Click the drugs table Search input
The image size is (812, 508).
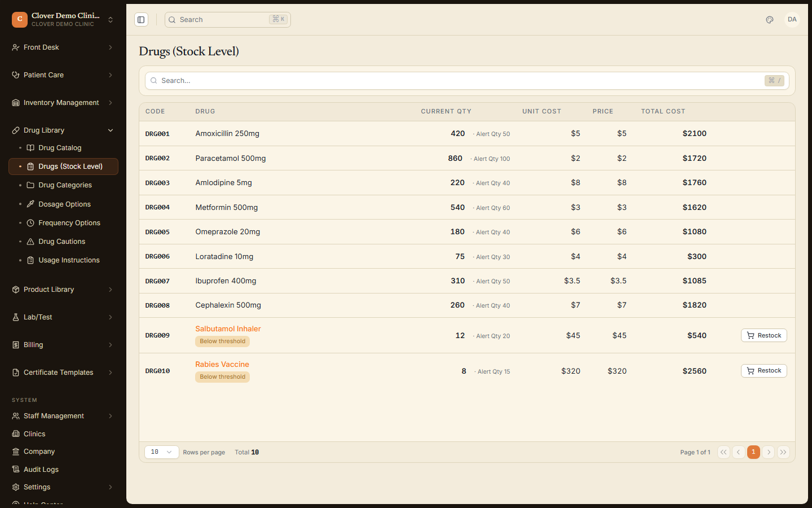pos(467,81)
